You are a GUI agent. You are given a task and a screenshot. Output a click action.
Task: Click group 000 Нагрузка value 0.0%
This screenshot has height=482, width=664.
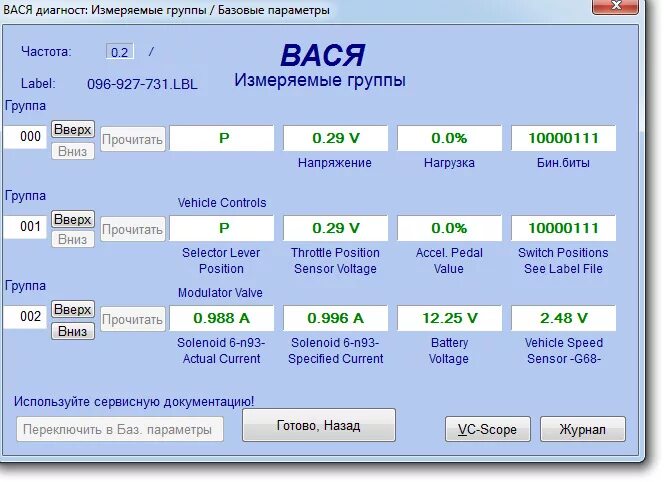point(450,138)
